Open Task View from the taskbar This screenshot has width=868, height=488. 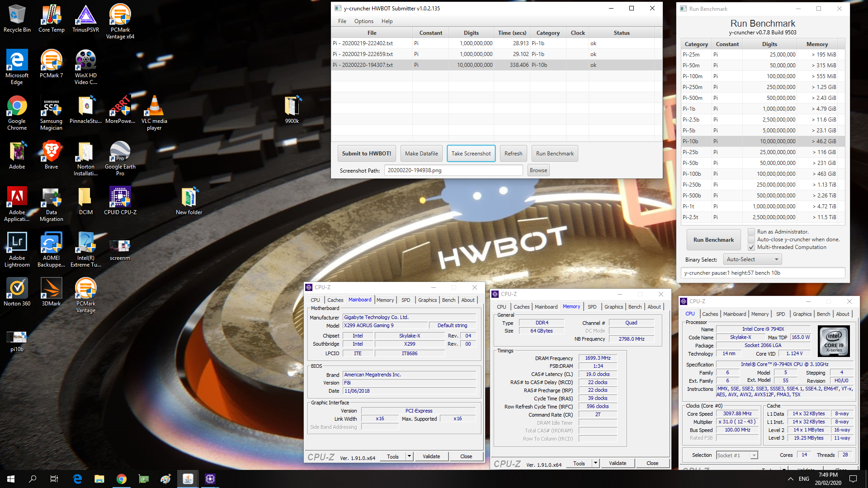(54, 479)
